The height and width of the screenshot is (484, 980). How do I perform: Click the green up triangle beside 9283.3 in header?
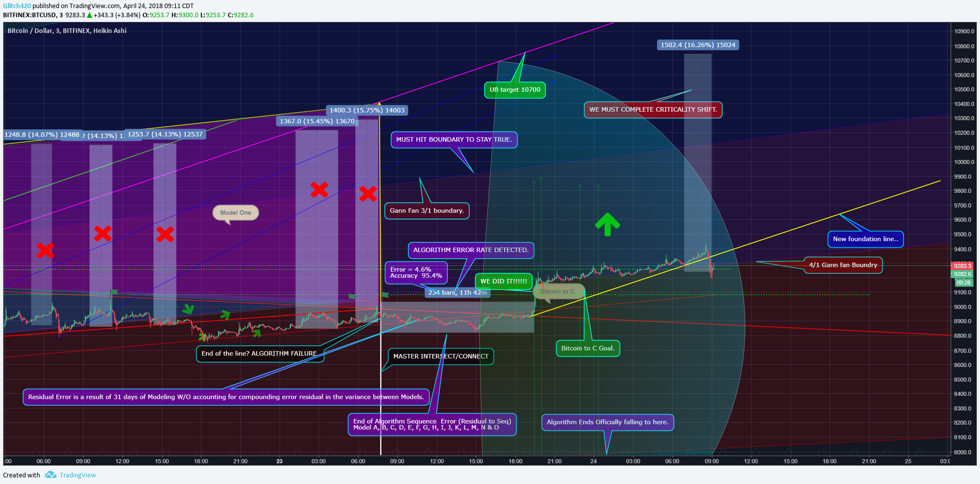[89, 15]
